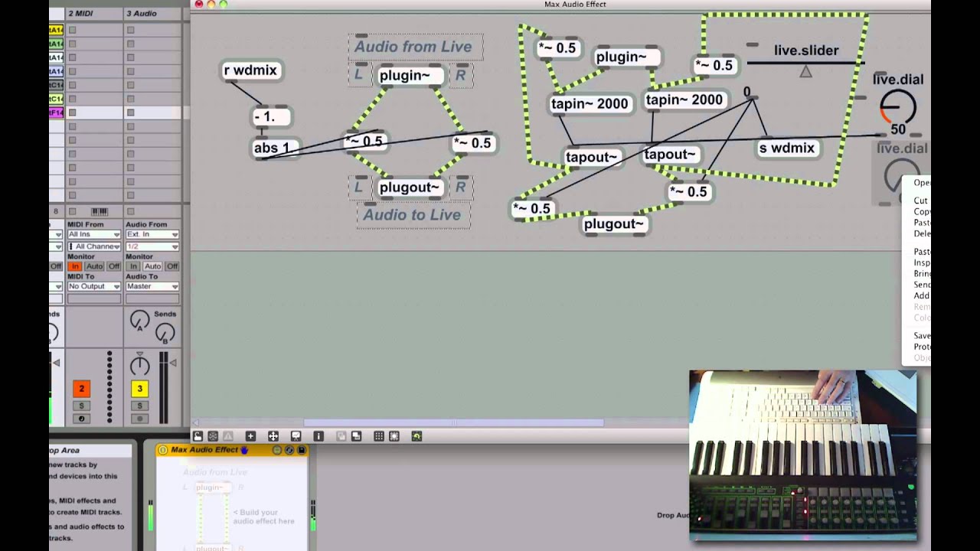Set Audio track Monitor to In
This screenshot has width=980, height=551.
[x=133, y=266]
